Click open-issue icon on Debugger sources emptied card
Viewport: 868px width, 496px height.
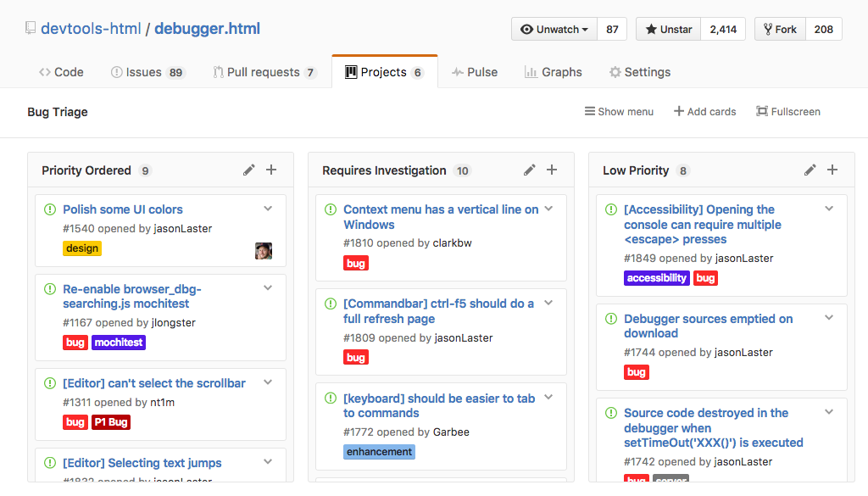611,318
